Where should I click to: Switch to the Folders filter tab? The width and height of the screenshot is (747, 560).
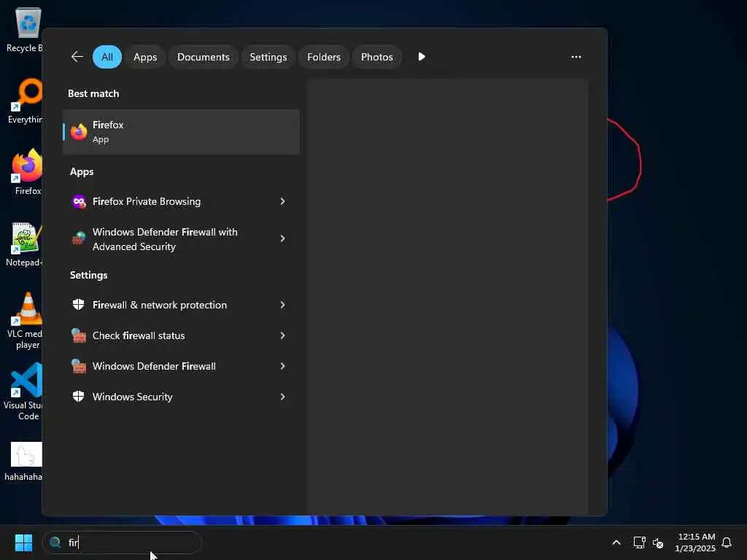tap(324, 57)
